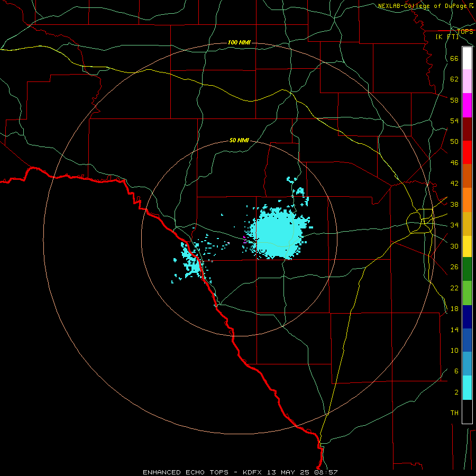Click the 'TOPS' legend title
This screenshot has height=476, width=476.
[x=465, y=31]
